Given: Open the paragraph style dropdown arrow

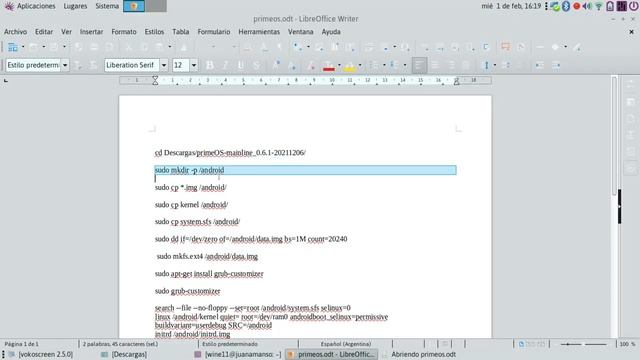Looking at the screenshot, I should [x=65, y=65].
